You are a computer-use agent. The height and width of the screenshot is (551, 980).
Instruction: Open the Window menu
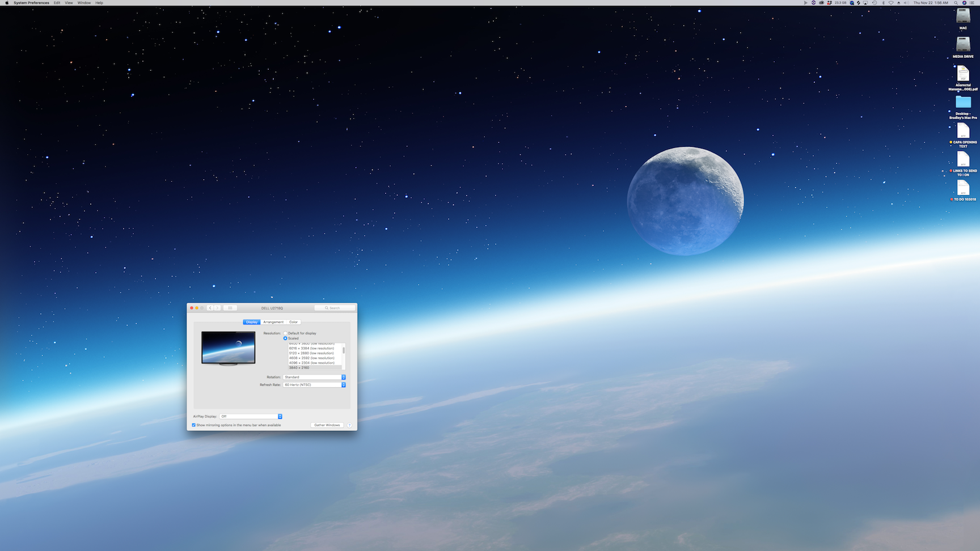84,3
